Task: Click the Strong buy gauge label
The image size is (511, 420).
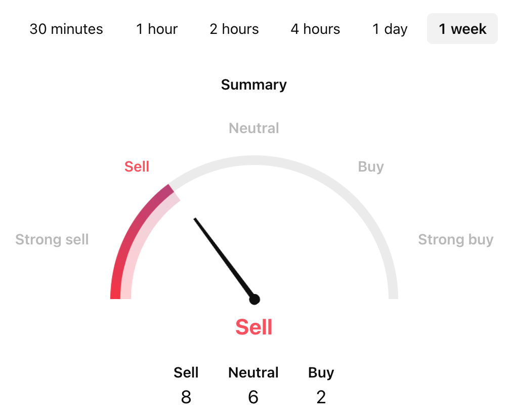Action: [x=455, y=239]
